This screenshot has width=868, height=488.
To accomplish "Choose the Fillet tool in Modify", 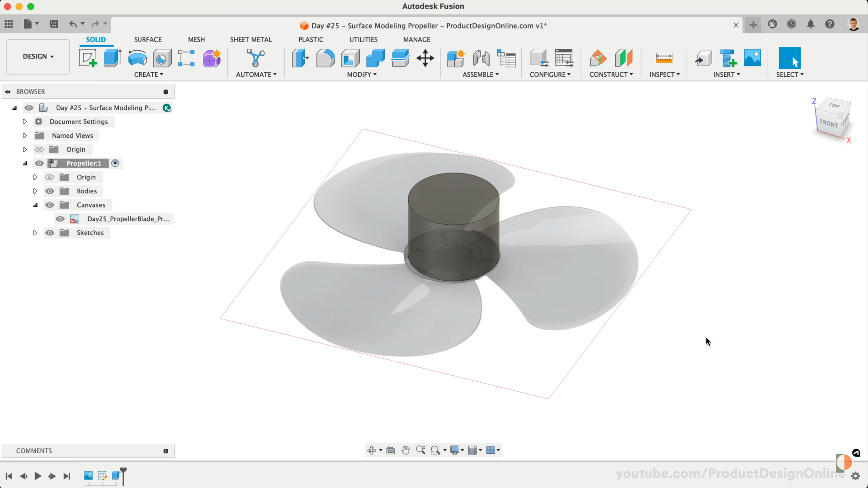I will [x=325, y=58].
